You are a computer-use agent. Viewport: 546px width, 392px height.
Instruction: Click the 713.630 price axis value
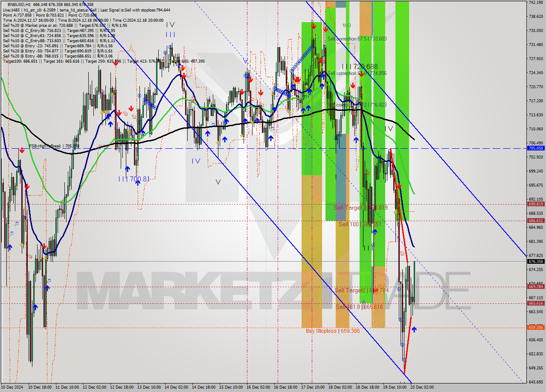pos(536,115)
